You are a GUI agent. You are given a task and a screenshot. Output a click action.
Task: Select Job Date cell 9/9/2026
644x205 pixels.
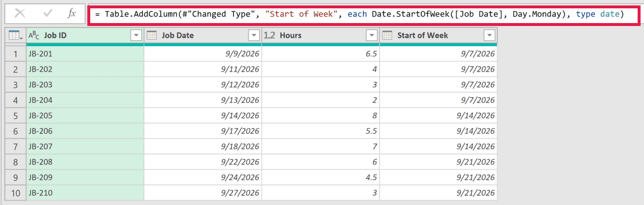203,54
